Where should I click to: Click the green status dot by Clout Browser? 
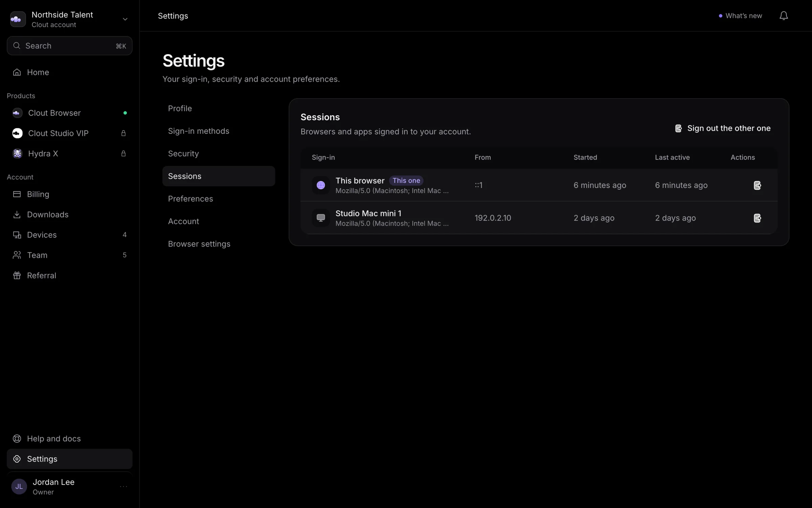click(x=125, y=113)
